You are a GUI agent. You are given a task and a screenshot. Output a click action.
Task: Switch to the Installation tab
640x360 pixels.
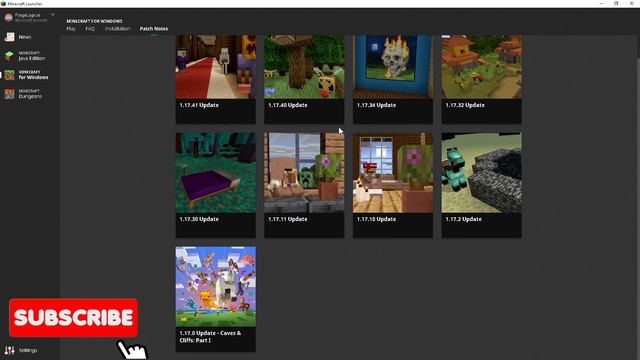coord(118,29)
